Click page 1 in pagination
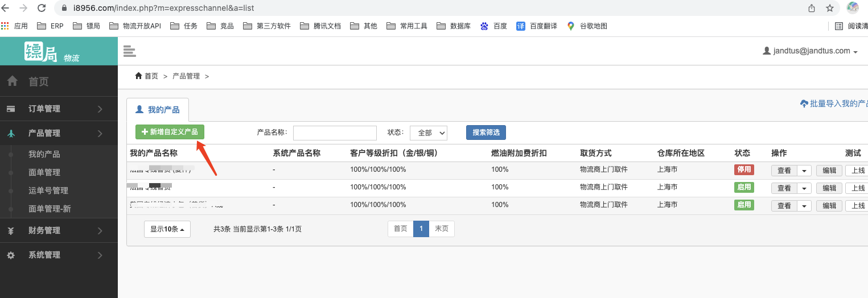Viewport: 868px width, 298px height. tap(421, 229)
